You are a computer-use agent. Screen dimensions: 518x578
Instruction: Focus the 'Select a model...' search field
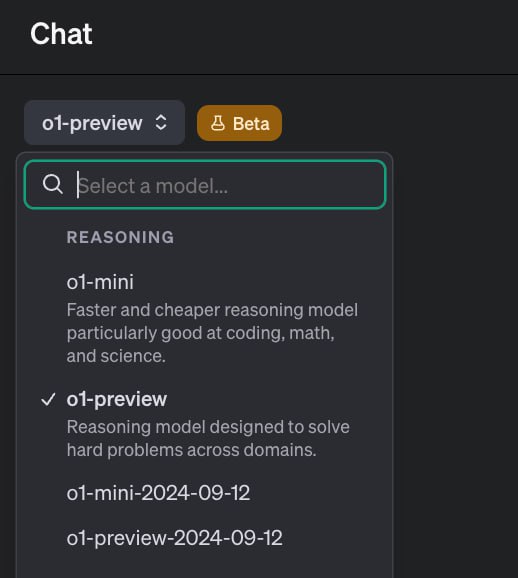click(205, 184)
